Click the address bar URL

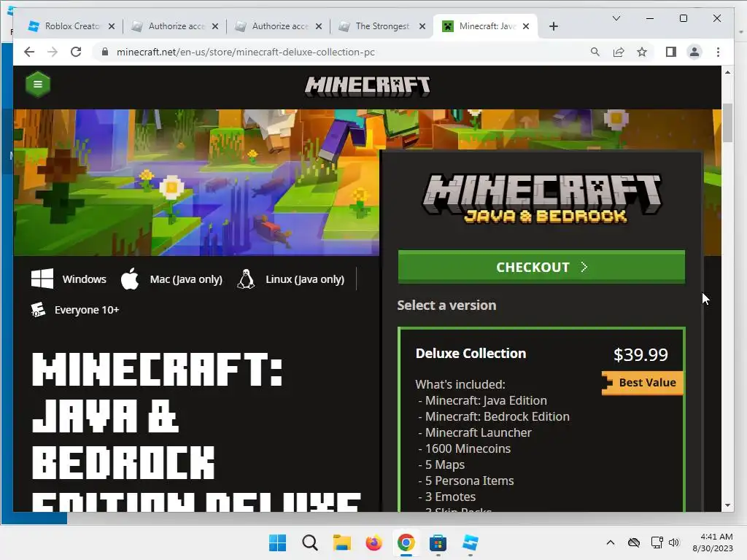(245, 52)
